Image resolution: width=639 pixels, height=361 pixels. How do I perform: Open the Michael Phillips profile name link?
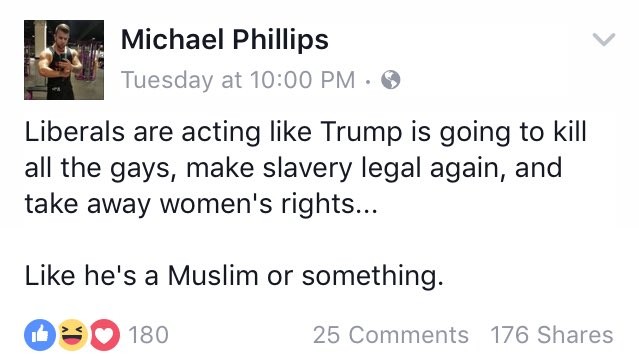225,40
